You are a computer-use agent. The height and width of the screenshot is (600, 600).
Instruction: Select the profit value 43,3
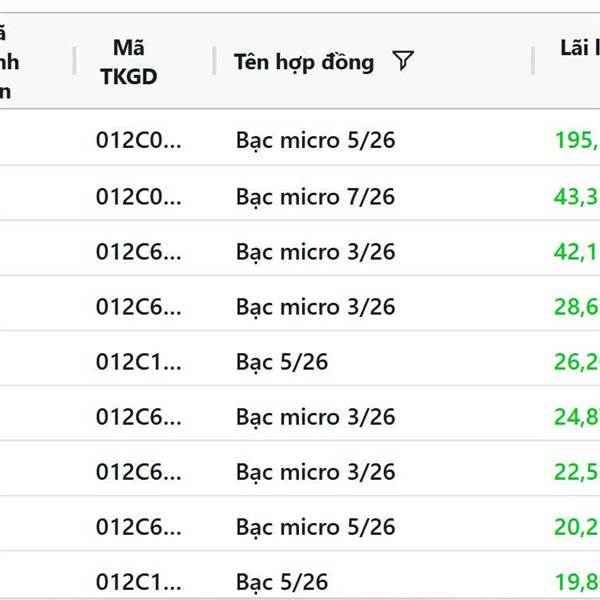click(576, 197)
